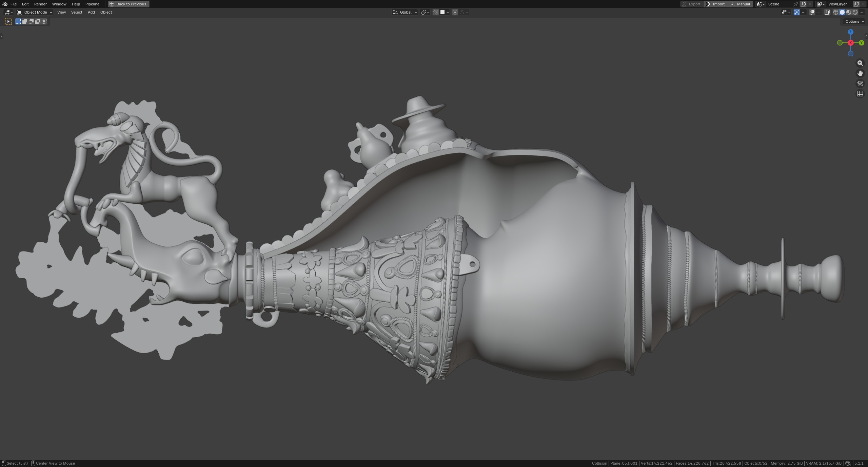Click the pan hand viewport icon
The image size is (868, 467).
[860, 73]
